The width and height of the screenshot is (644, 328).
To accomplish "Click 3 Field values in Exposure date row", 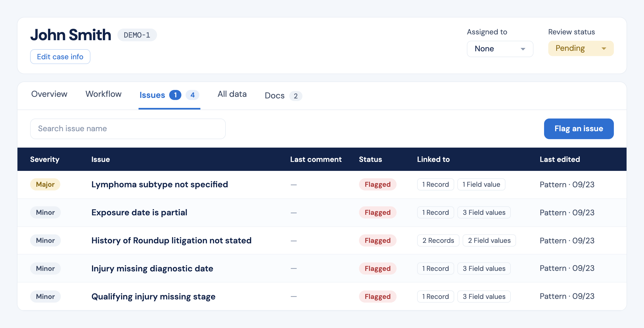I will (484, 212).
